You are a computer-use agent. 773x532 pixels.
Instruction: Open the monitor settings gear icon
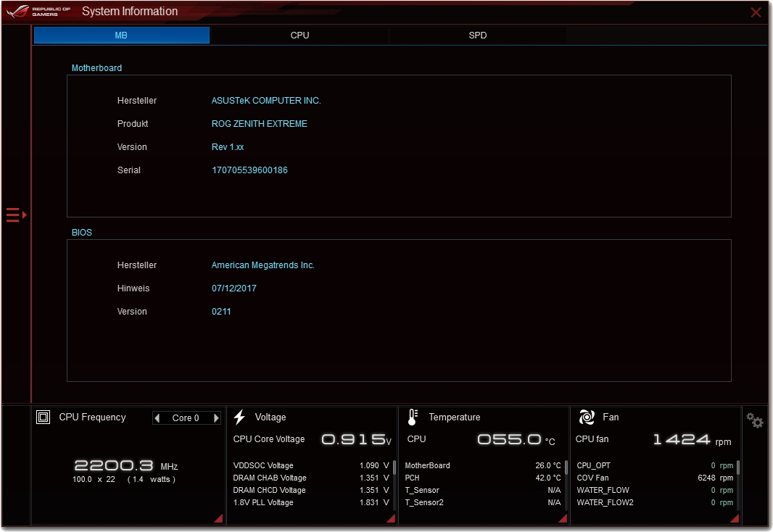(x=754, y=420)
